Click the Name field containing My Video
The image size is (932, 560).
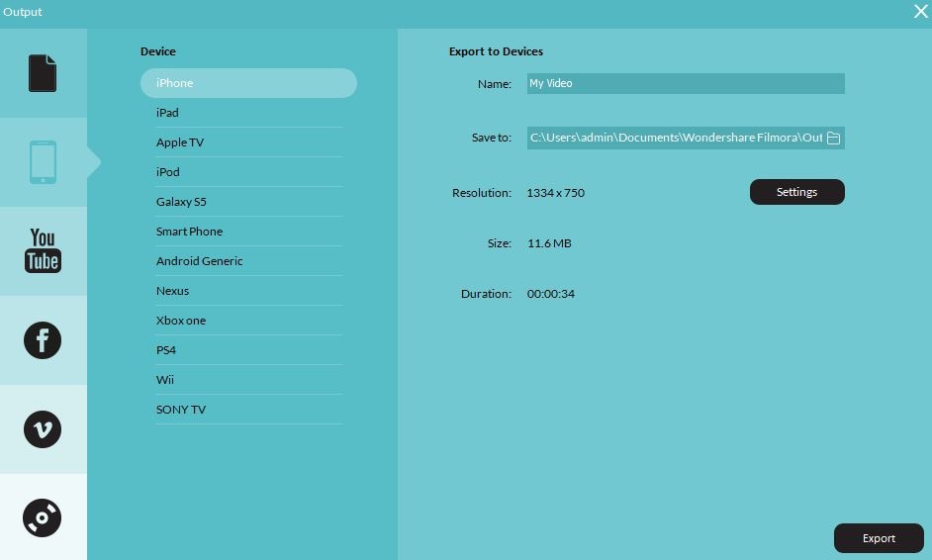pyautogui.click(x=686, y=84)
